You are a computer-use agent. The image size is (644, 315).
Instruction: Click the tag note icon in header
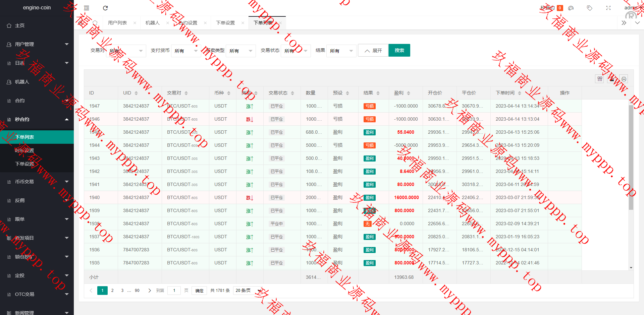pyautogui.click(x=589, y=8)
